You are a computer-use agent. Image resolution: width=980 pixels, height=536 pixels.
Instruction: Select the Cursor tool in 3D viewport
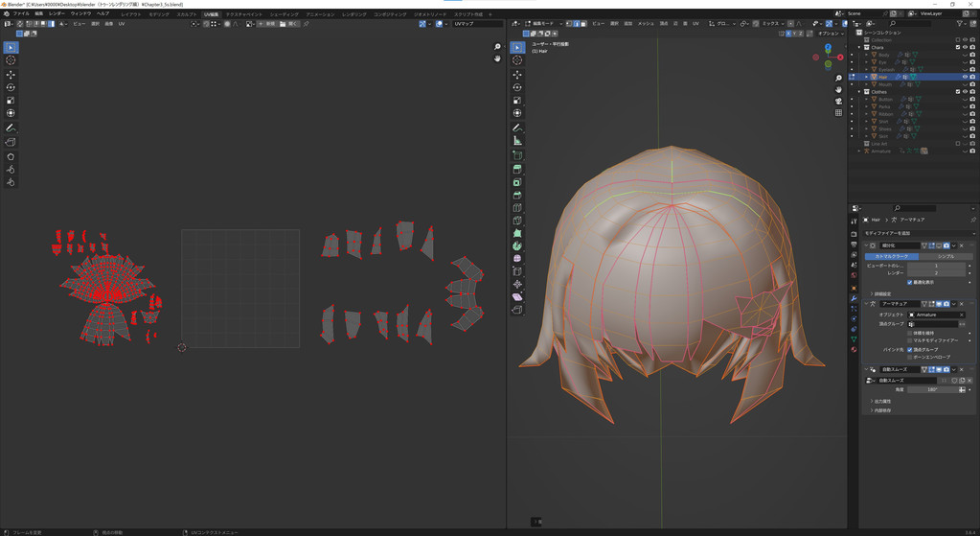517,60
